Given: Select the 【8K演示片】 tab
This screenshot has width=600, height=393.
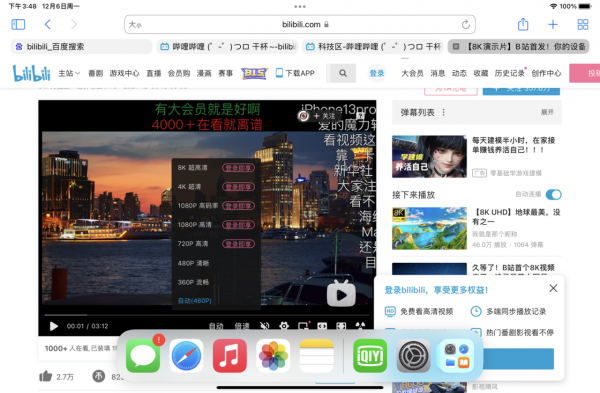Looking at the screenshot, I should pos(518,47).
